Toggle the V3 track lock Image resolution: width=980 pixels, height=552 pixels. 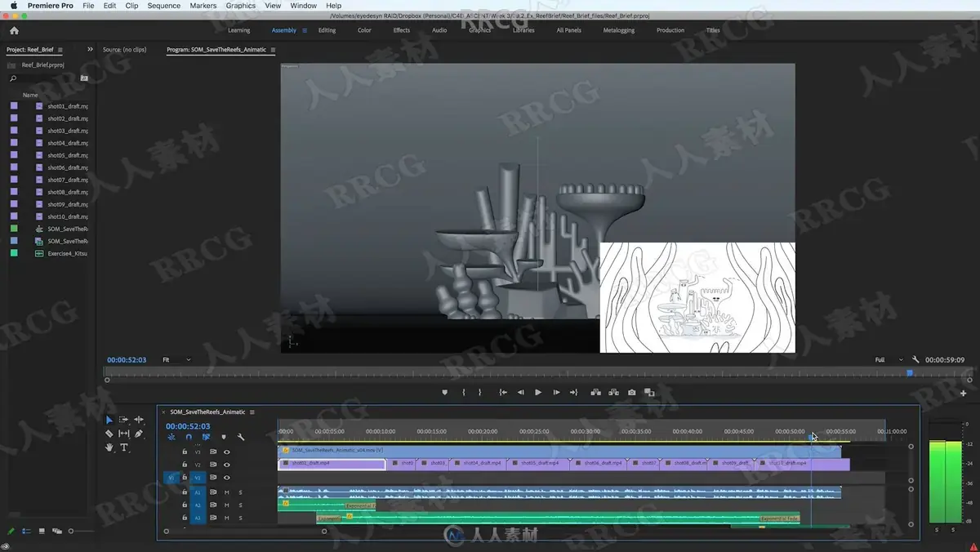point(185,452)
